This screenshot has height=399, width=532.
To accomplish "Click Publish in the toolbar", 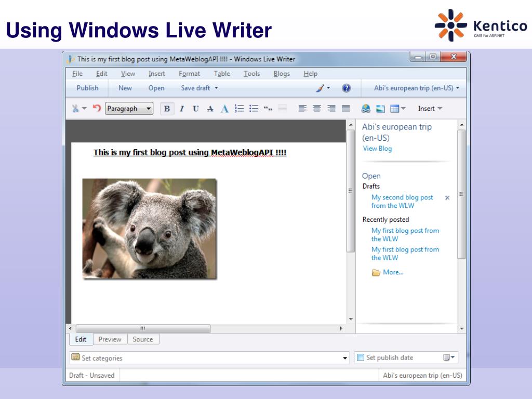I will (87, 88).
